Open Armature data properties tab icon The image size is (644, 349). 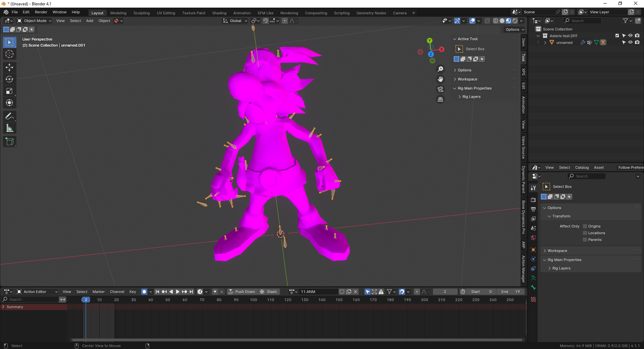coord(533,278)
